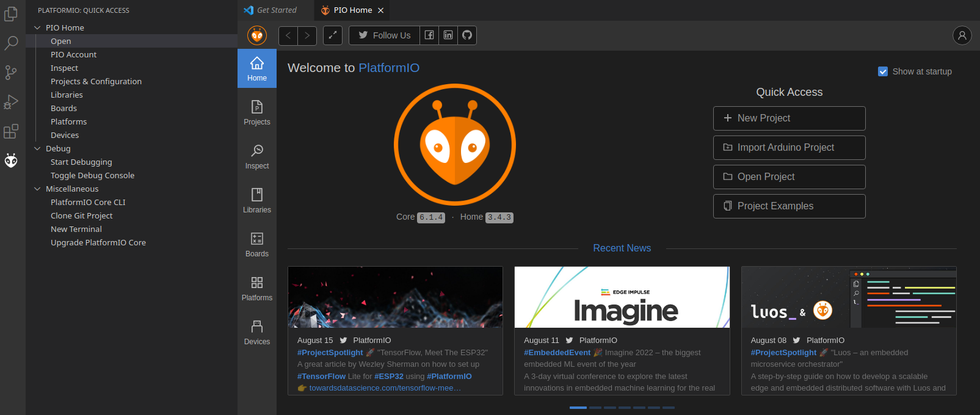Select Toggle Debug Console tree item
This screenshot has height=415, width=980.
[131, 175]
